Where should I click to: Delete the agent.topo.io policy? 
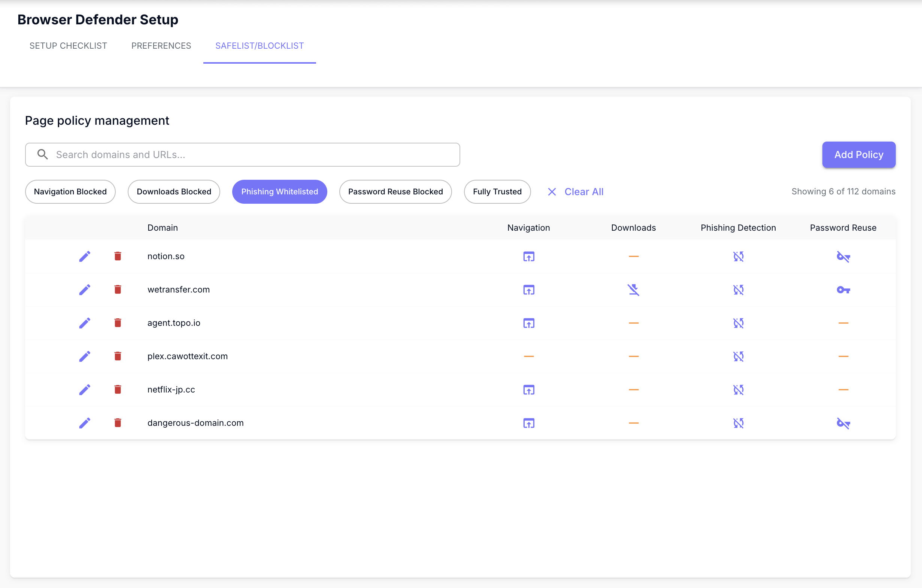click(x=118, y=323)
